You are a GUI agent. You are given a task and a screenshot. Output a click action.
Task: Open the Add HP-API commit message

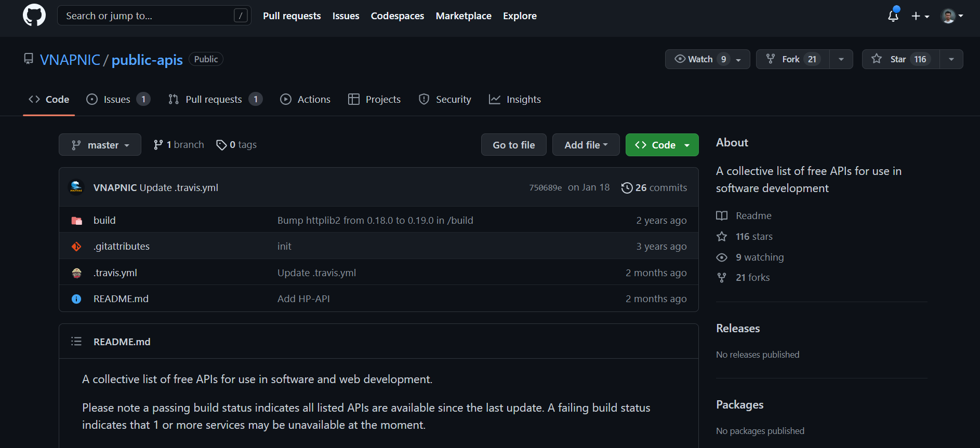[x=303, y=298]
